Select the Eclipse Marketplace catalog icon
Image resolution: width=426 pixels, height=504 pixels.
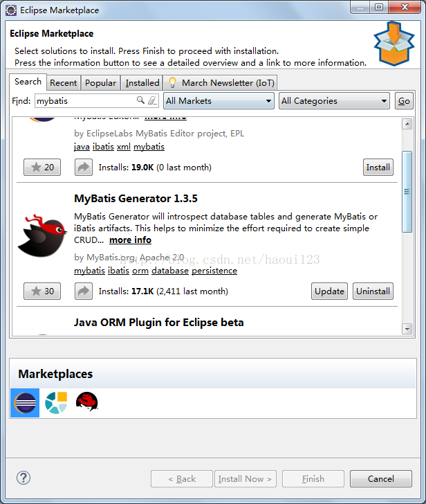(25, 403)
